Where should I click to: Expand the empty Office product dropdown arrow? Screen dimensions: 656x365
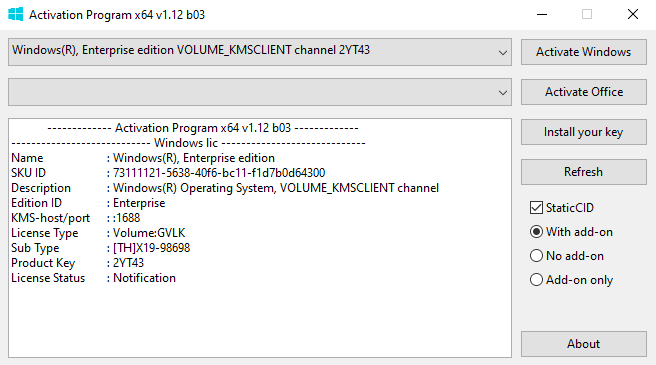(x=502, y=93)
